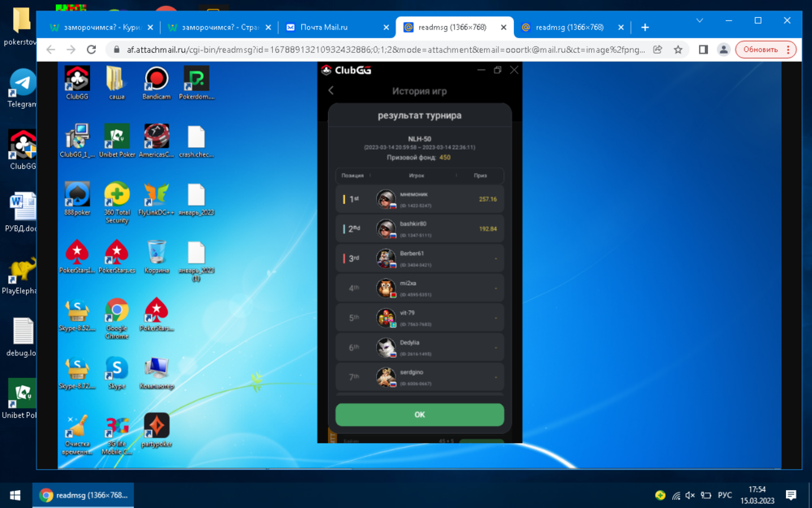Open the share page icon in address bar
The width and height of the screenshot is (812, 508).
[658, 50]
